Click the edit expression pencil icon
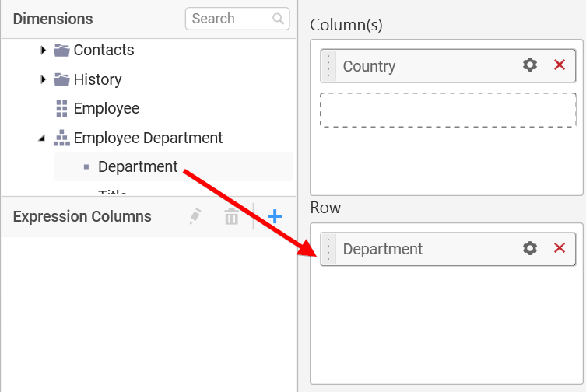Screen dimensions: 586x392 195,217
